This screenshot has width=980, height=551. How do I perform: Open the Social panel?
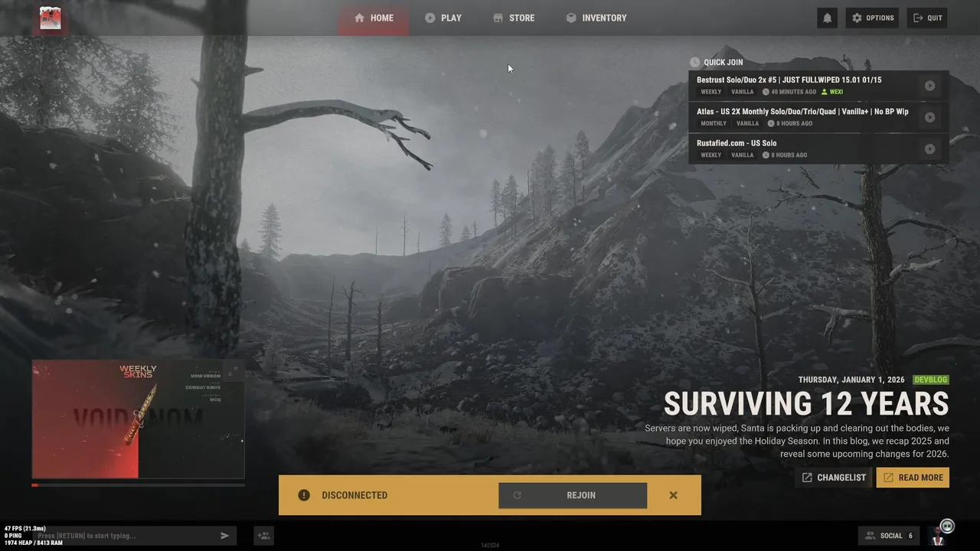(x=889, y=536)
